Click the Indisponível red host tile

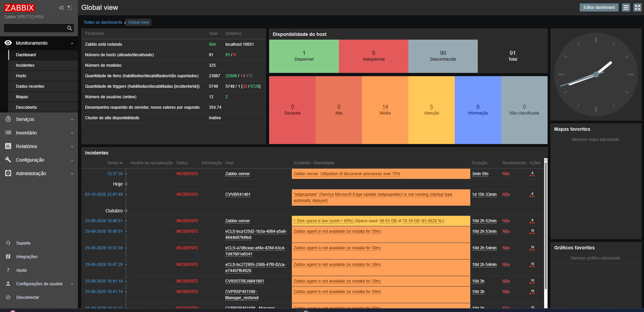[373, 56]
